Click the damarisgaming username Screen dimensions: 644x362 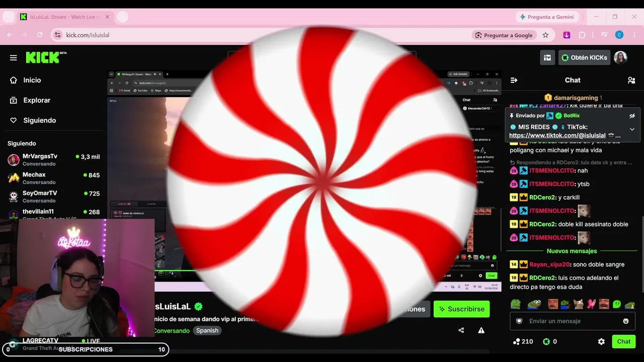pyautogui.click(x=576, y=98)
